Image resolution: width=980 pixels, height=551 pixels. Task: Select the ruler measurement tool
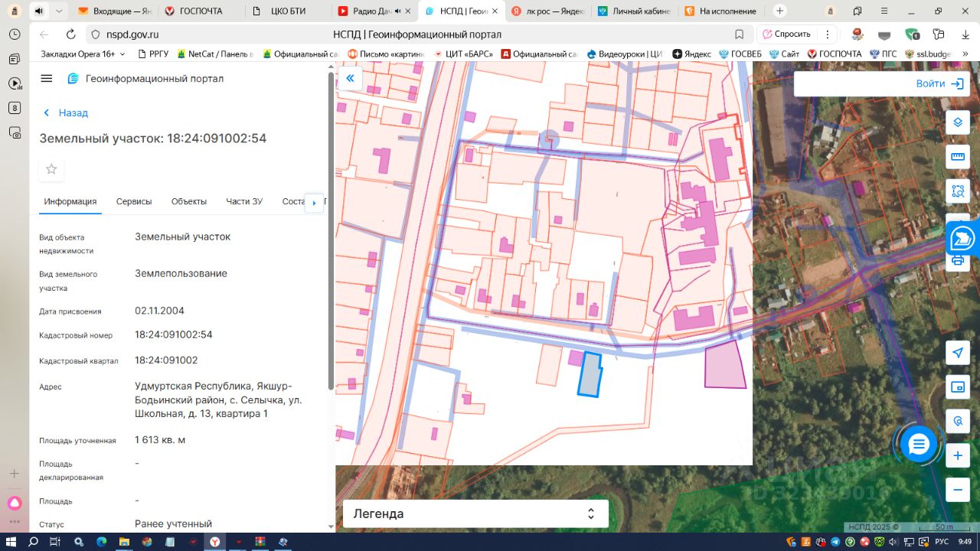pos(957,157)
